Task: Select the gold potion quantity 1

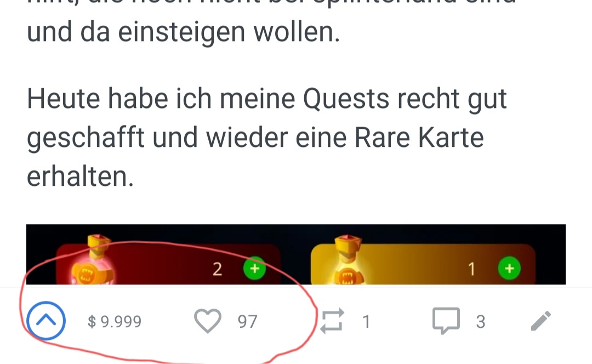Action: click(471, 269)
